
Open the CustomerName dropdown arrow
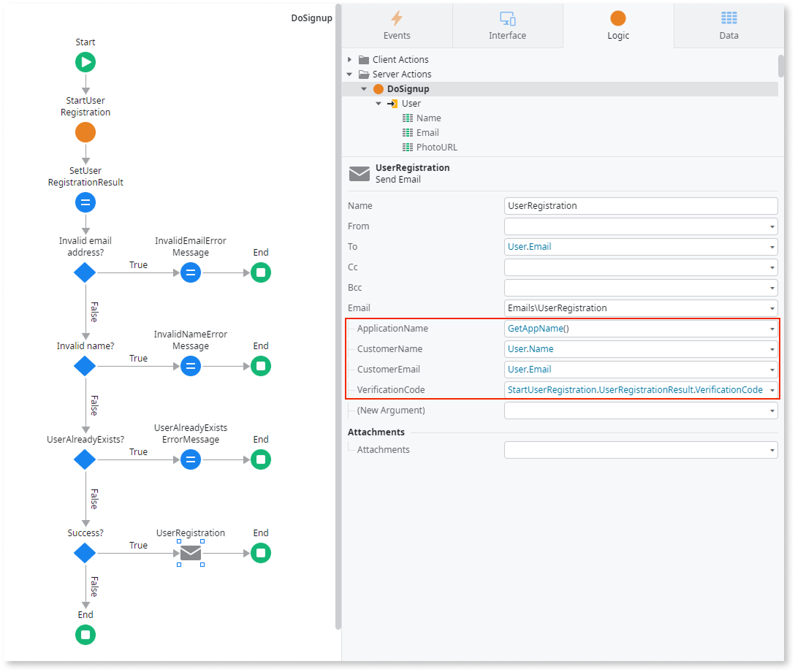coord(772,349)
